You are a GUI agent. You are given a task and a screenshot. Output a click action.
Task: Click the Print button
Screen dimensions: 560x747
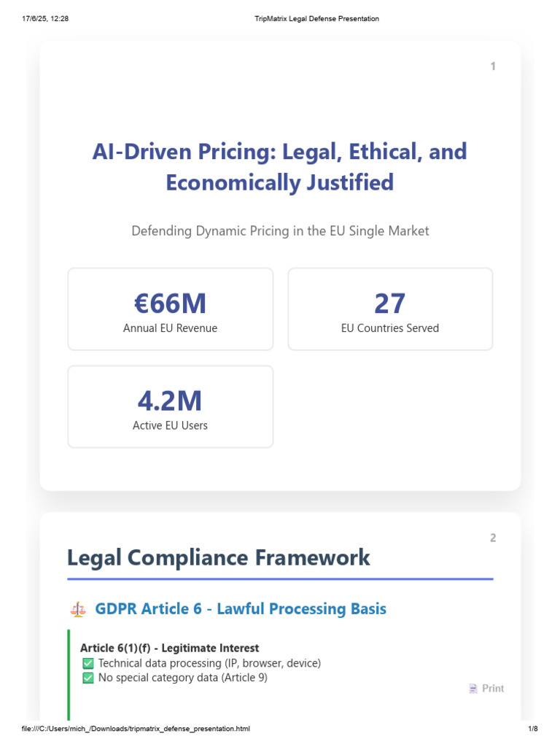point(486,689)
